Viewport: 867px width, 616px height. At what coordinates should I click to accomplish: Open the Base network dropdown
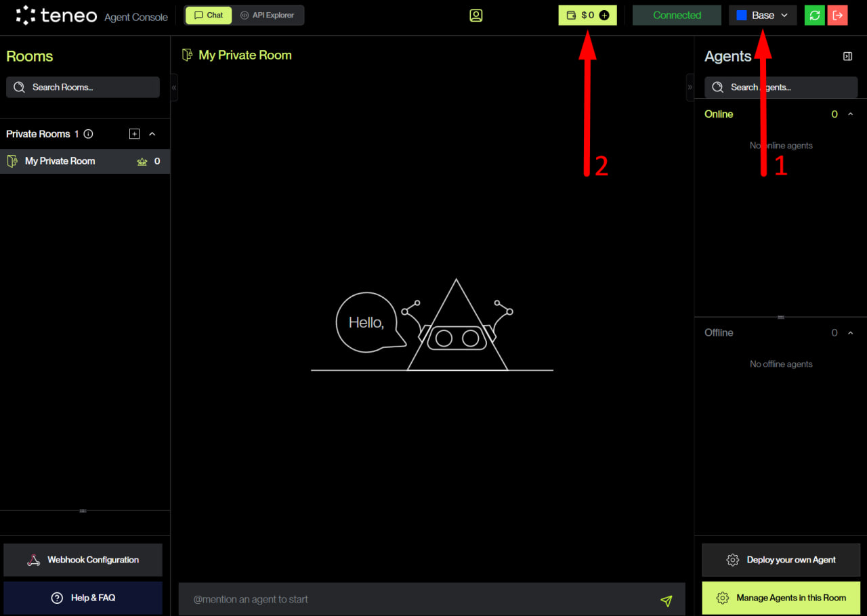pos(763,16)
